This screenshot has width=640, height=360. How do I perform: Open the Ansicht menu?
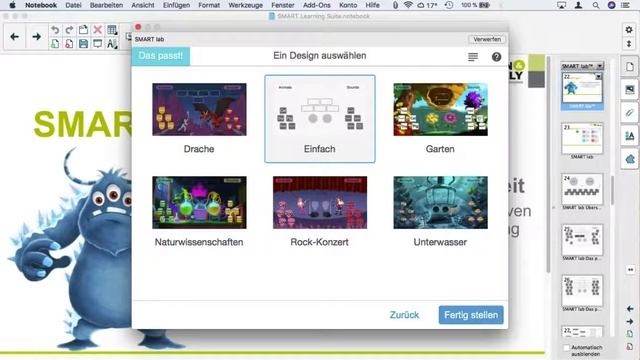(143, 5)
